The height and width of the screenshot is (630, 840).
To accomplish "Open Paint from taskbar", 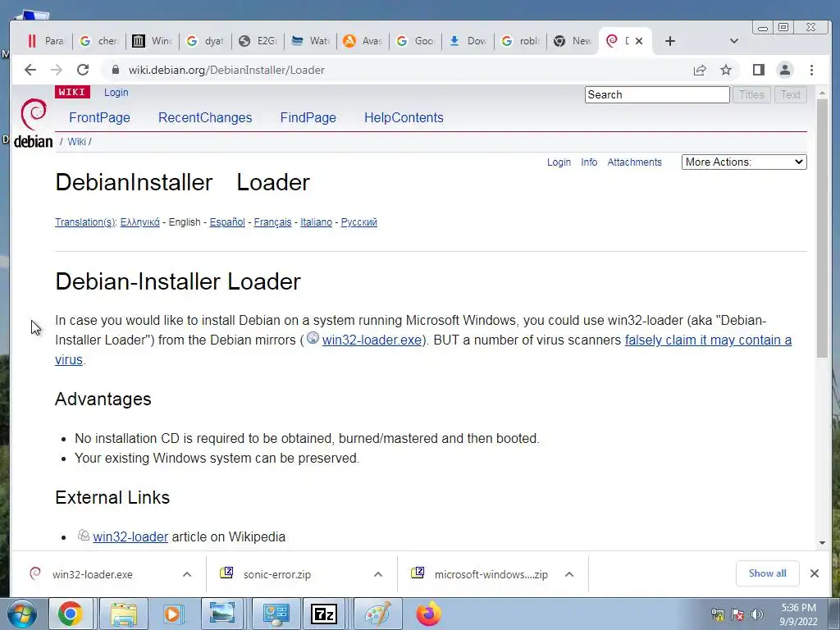I will coord(377,614).
